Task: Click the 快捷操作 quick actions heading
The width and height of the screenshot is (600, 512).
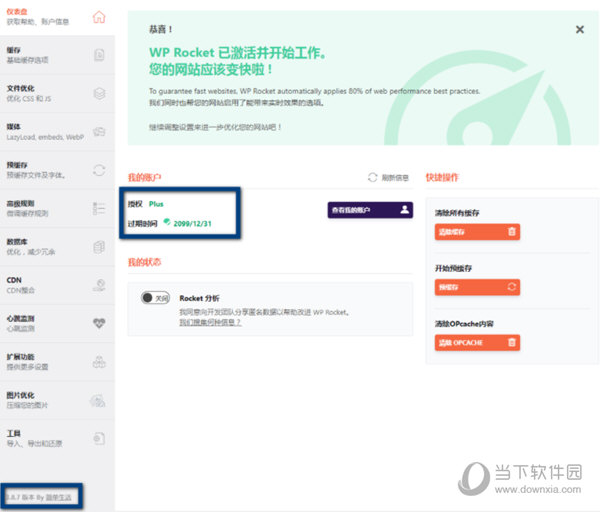Action: tap(442, 178)
